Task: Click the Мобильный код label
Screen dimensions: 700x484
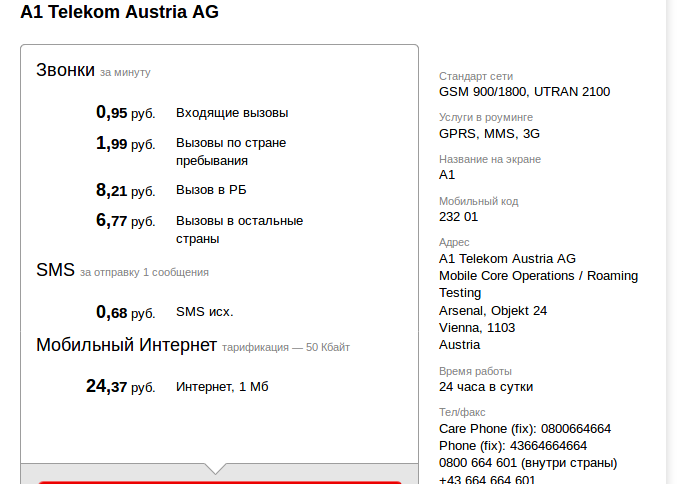Action: [479, 201]
